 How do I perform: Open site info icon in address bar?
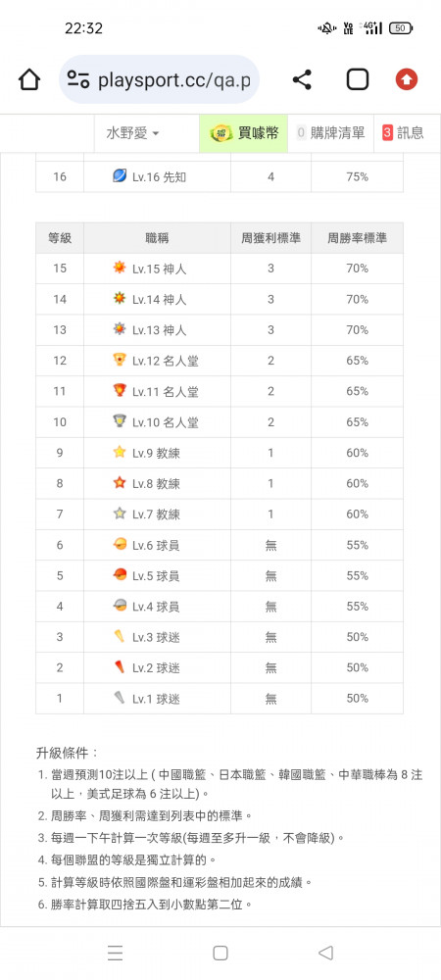point(78,80)
